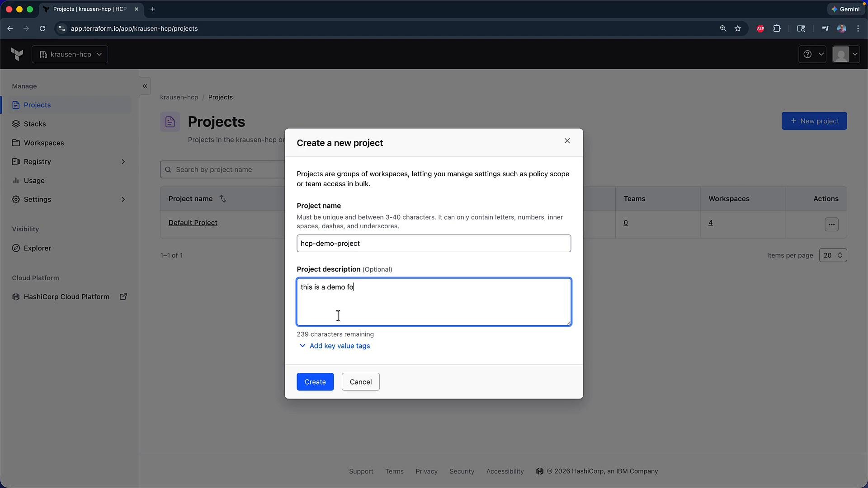Click the Terraform logo in header

coord(17,54)
